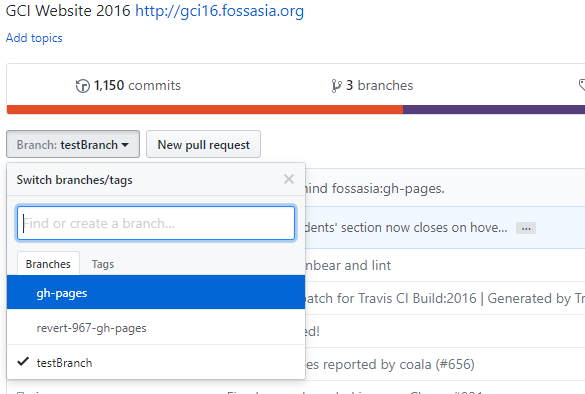Image resolution: width=585 pixels, height=394 pixels.
Task: Click the 'nbear and lint' commit message
Action: [x=348, y=265]
